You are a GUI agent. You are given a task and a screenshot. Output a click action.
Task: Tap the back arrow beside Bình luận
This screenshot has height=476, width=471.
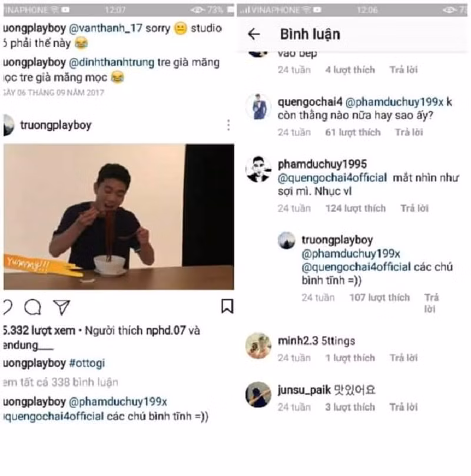254,34
